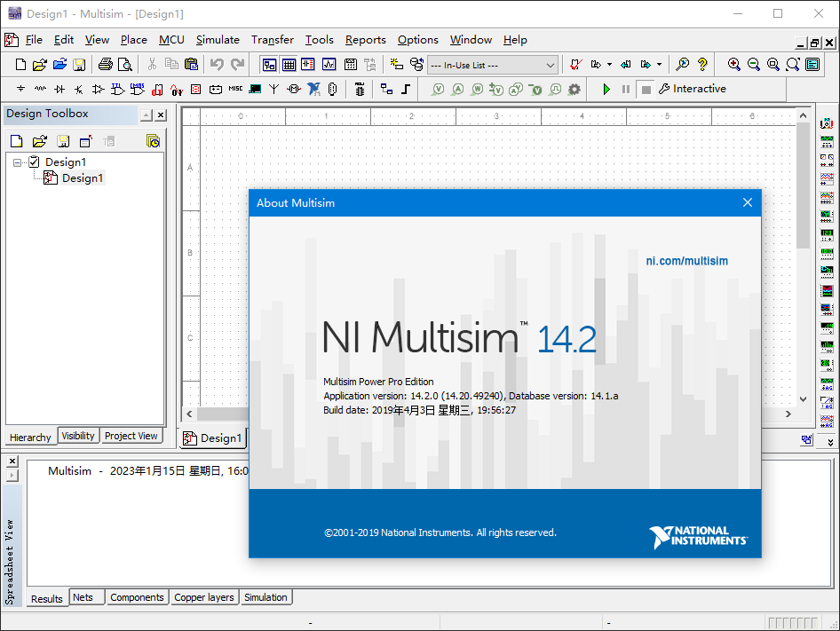Run the Electrical Rules Check icon

click(576, 65)
